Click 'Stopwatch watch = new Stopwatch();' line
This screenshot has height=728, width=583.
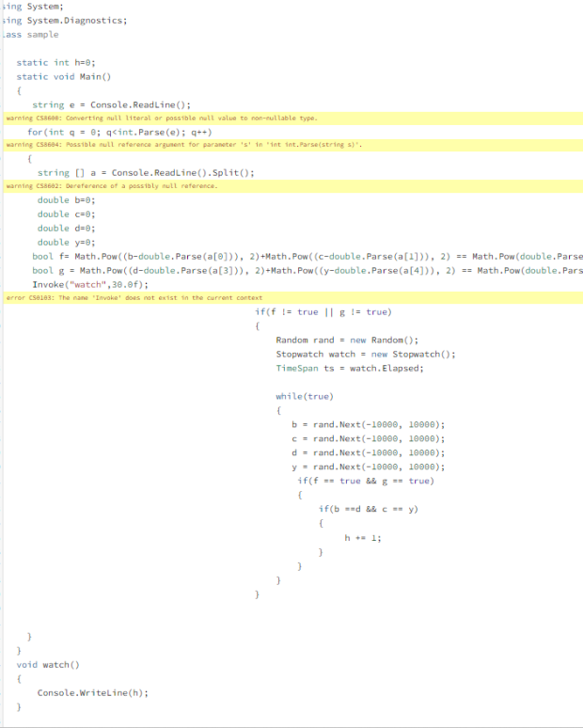(365, 354)
